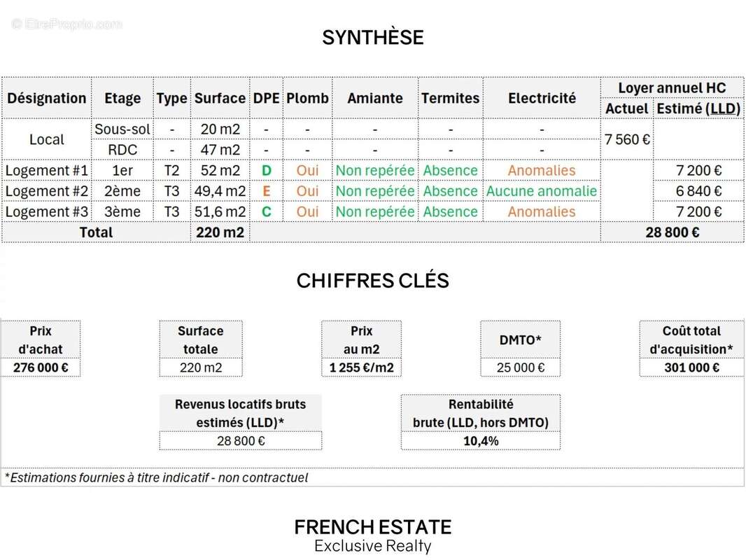Click the 7 560 € current rent cell

pos(627,139)
